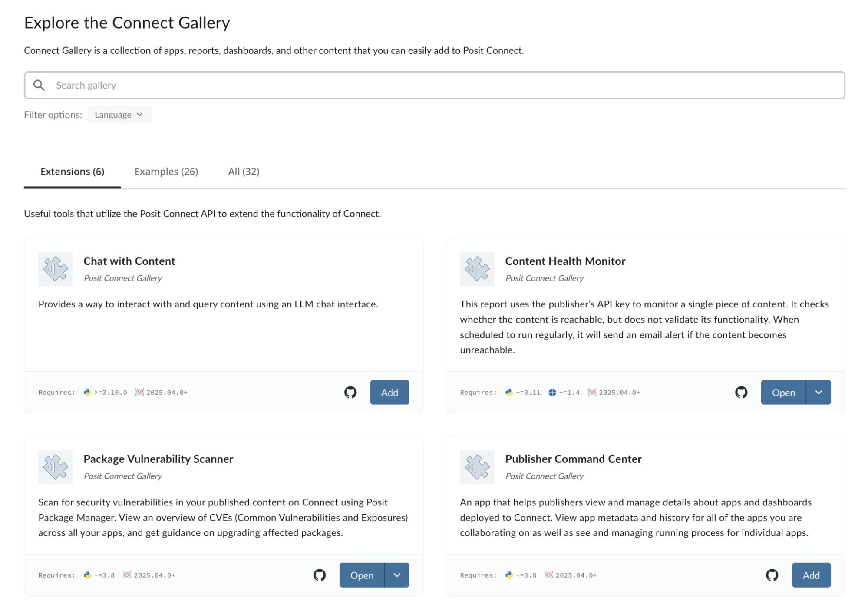
Task: Open GitHub repo for Content Health Monitor
Action: pos(741,392)
